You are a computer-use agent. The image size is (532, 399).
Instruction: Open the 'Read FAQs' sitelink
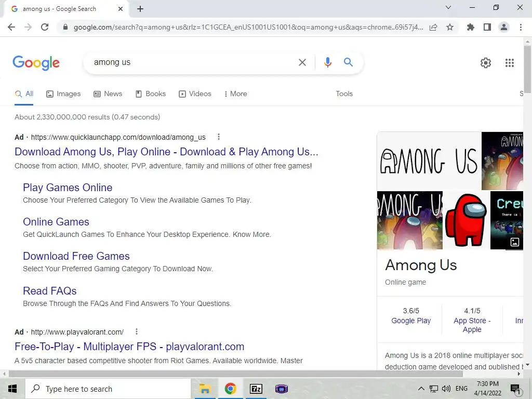[x=49, y=291]
